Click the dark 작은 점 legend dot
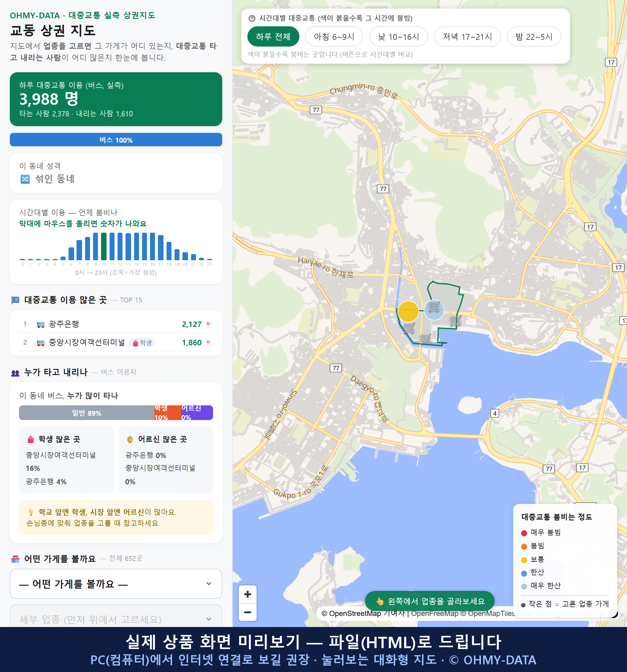 tap(523, 605)
